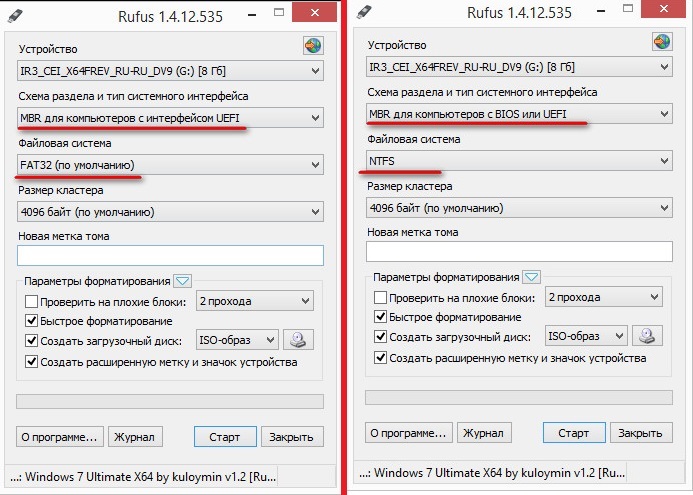Click the globe language icon in left Rufus window
Screen dimensions: 693x495
(x=313, y=47)
